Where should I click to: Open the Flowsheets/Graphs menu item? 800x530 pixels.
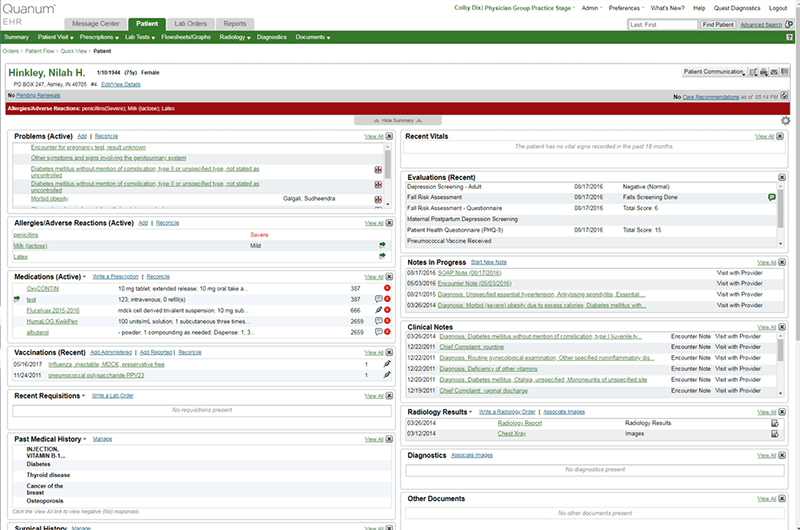(186, 37)
